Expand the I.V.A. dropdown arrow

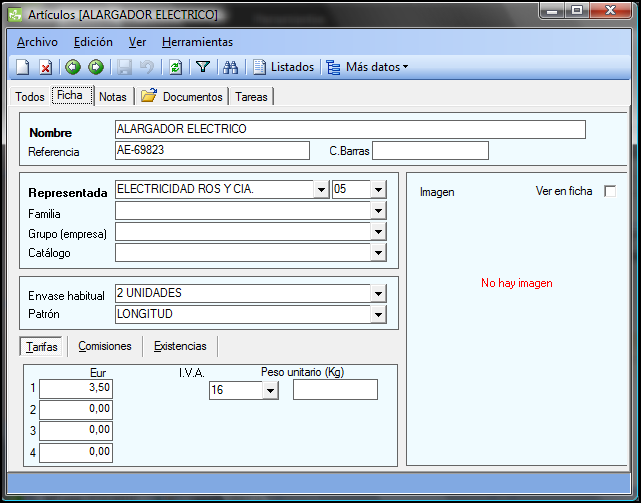[270, 391]
